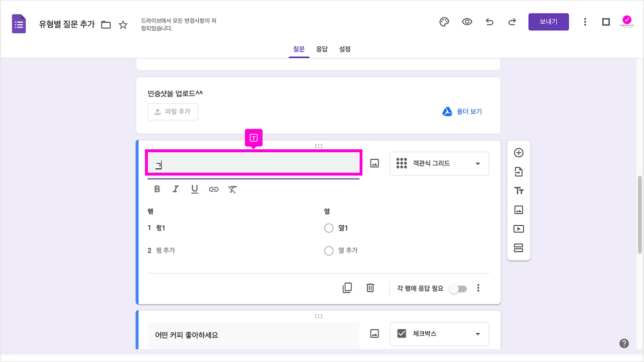This screenshot has width=644, height=362.
Task: Apply italic formatting to question text
Action: (x=175, y=189)
